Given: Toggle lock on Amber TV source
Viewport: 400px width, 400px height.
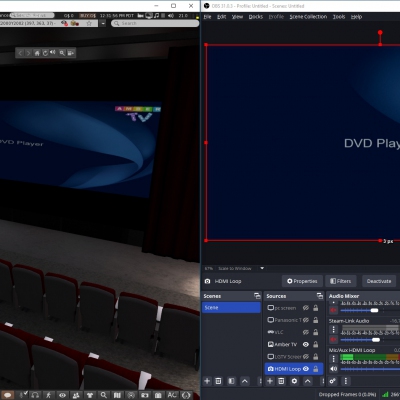Looking at the screenshot, I should pyautogui.click(x=315, y=344).
